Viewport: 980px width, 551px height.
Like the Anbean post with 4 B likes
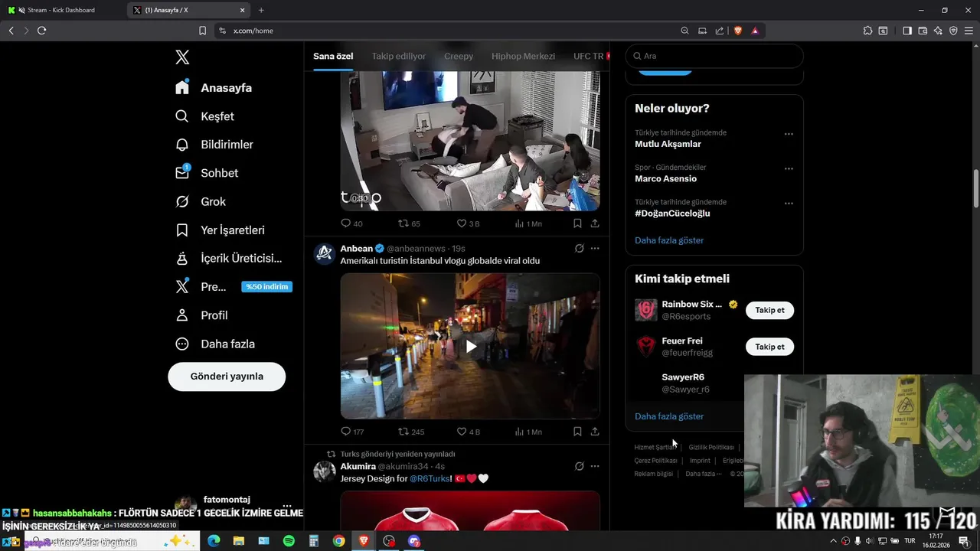[468, 432]
